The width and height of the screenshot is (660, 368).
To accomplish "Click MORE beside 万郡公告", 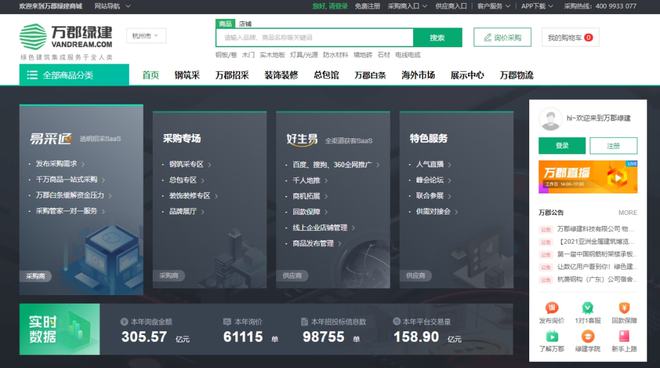I will 628,213.
